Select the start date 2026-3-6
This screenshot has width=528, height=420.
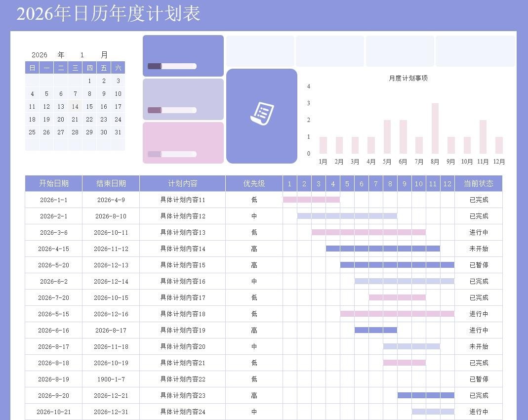[x=53, y=232]
